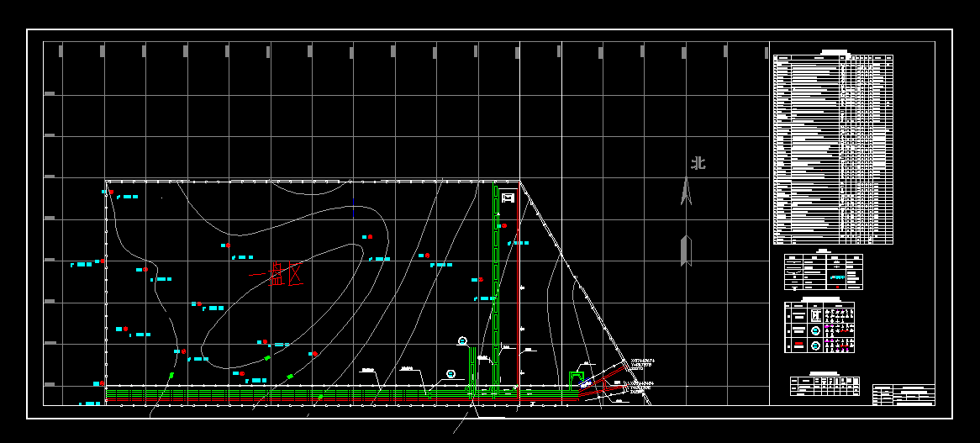Click the cyan sample inside the legend table
The height and width of the screenshot is (443, 980).
click(837, 277)
